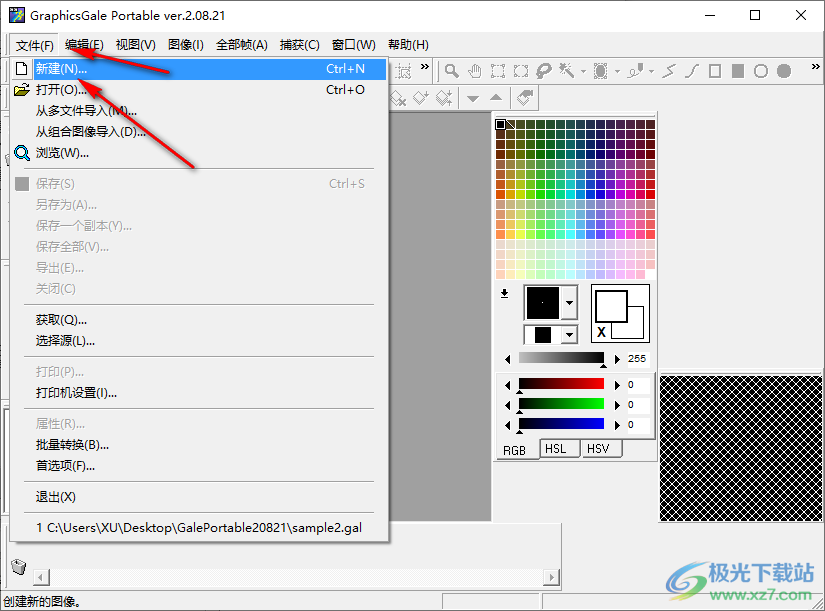
Task: Increase red value with right arrow
Action: pyautogui.click(x=617, y=385)
